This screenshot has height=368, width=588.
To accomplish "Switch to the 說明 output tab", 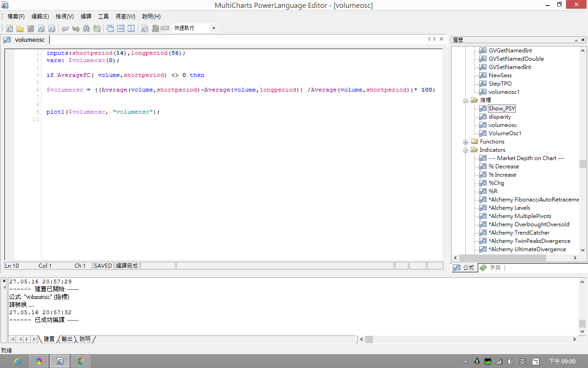I will tap(85, 339).
